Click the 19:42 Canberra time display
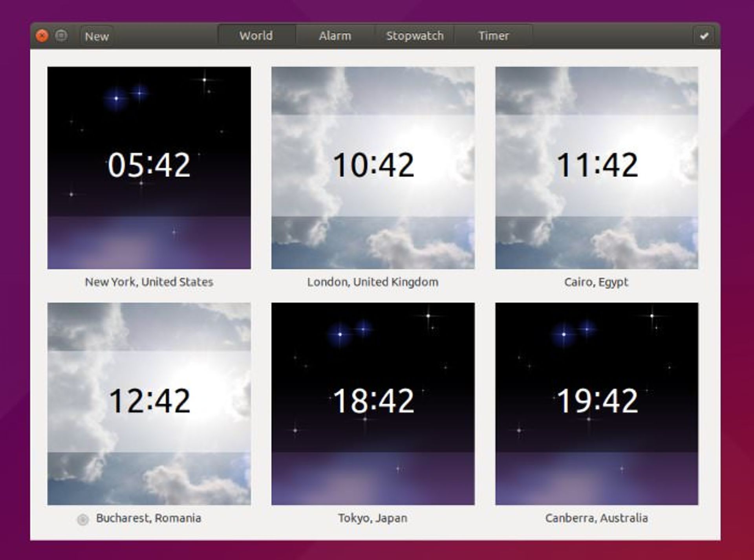 pyautogui.click(x=597, y=400)
